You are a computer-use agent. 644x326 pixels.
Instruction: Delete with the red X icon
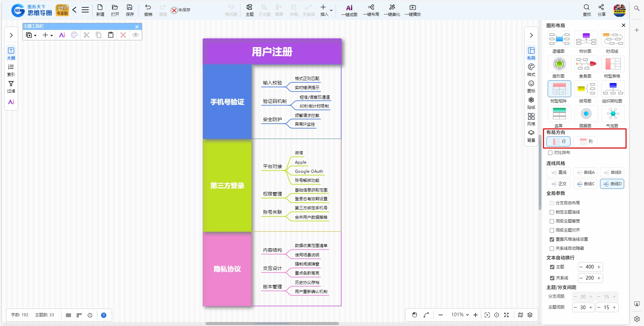coord(123,35)
